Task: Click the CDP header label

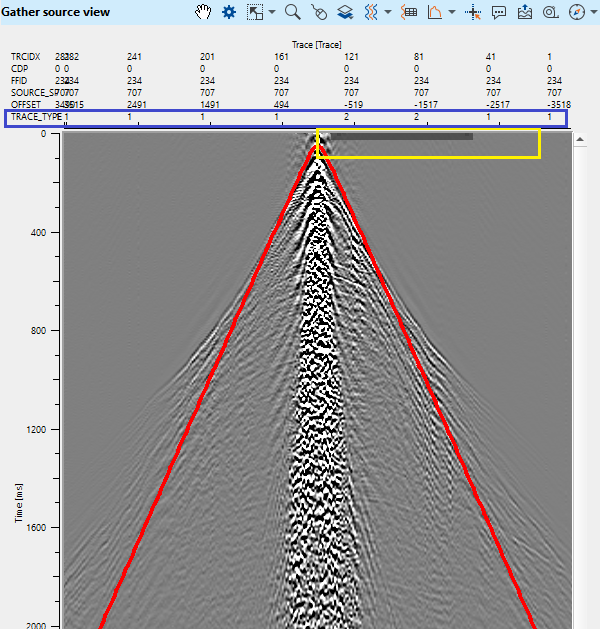Action: point(19,69)
